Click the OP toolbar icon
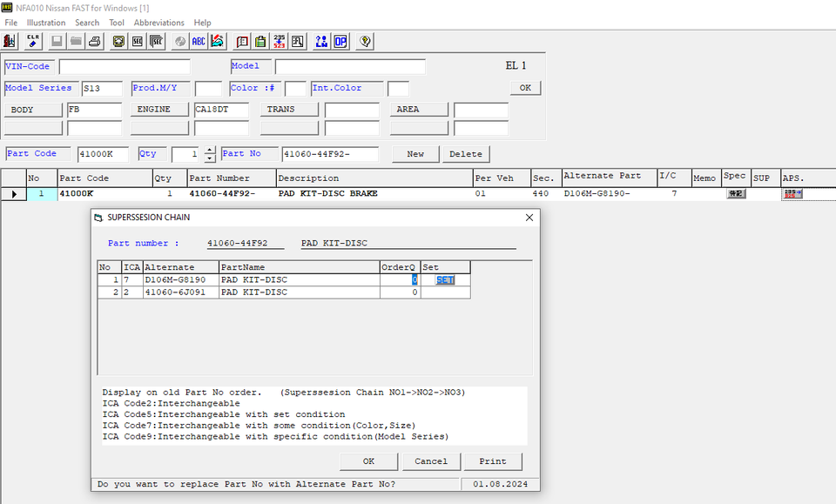The height and width of the screenshot is (504, 836). pos(340,41)
